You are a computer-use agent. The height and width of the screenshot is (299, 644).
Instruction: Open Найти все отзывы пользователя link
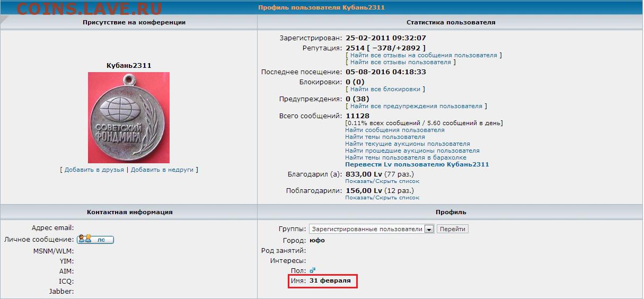(x=400, y=62)
